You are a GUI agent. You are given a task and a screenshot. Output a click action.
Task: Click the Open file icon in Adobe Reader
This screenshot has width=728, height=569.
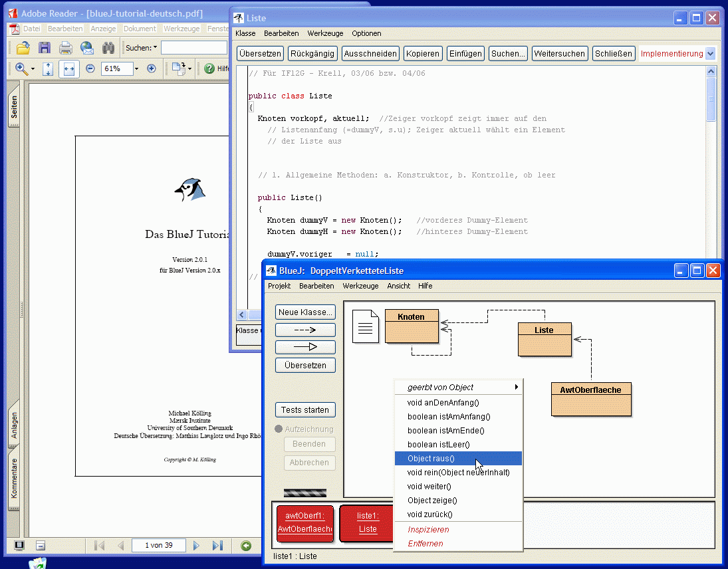23,48
